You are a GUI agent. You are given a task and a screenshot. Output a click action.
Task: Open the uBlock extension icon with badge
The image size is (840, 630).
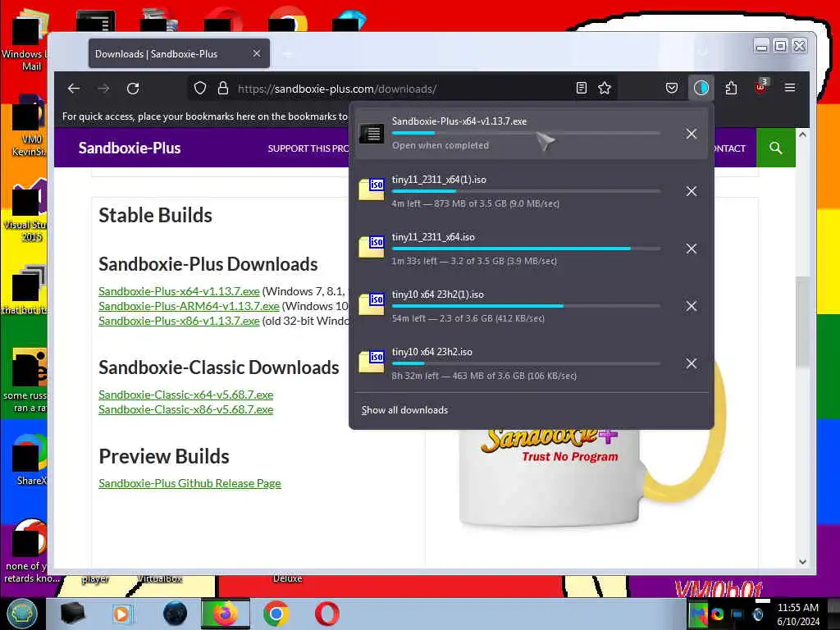(x=760, y=87)
